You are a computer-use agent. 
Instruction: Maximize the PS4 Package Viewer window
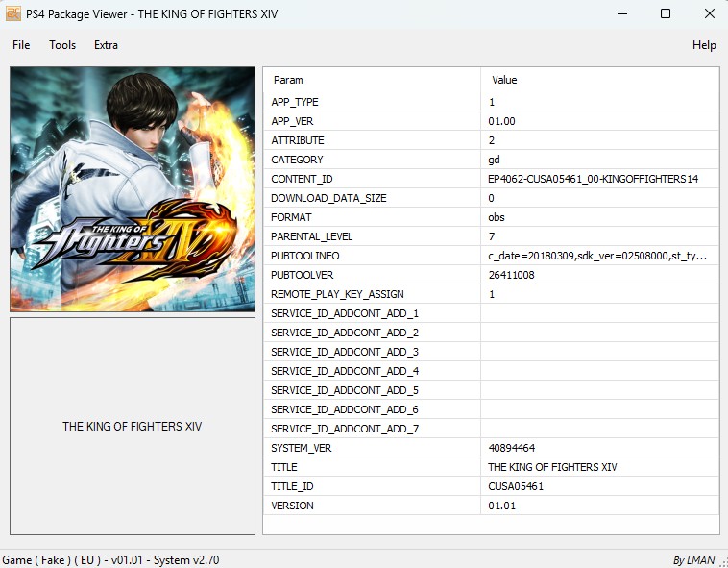pyautogui.click(x=666, y=13)
